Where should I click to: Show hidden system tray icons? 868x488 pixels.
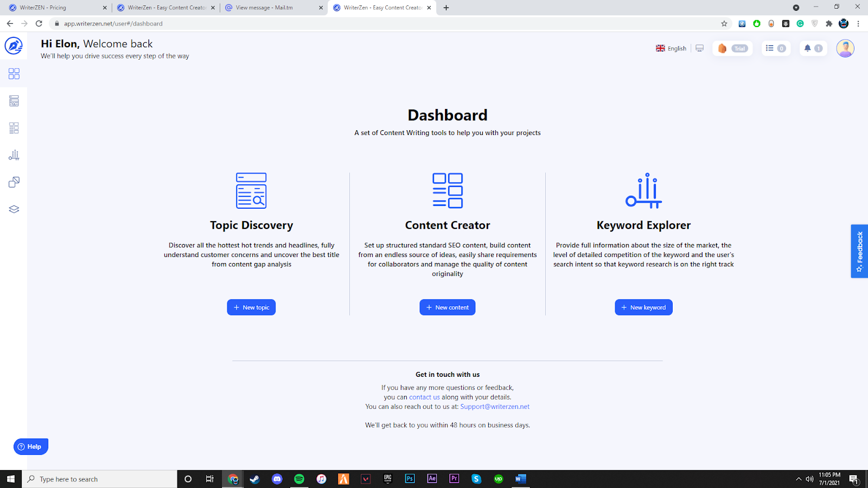pos(799,479)
